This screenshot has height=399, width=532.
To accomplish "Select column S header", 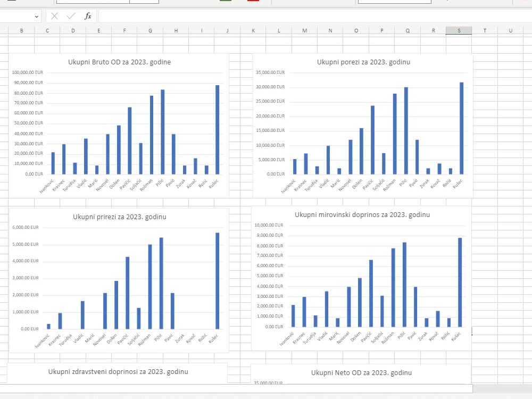I will point(458,30).
